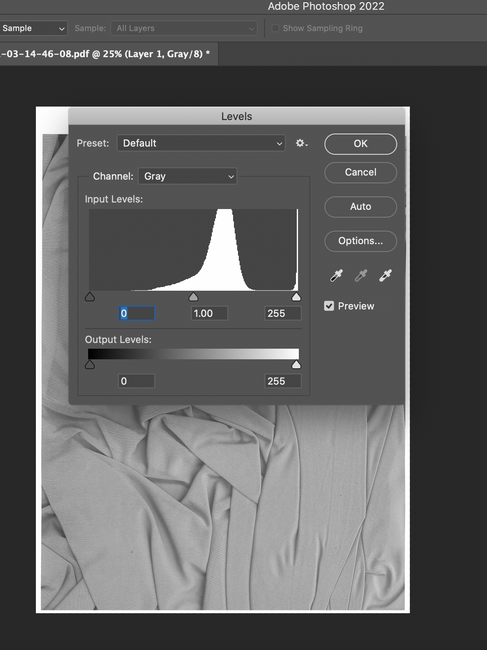
Task: Select the white point eyedropper
Action: (385, 276)
